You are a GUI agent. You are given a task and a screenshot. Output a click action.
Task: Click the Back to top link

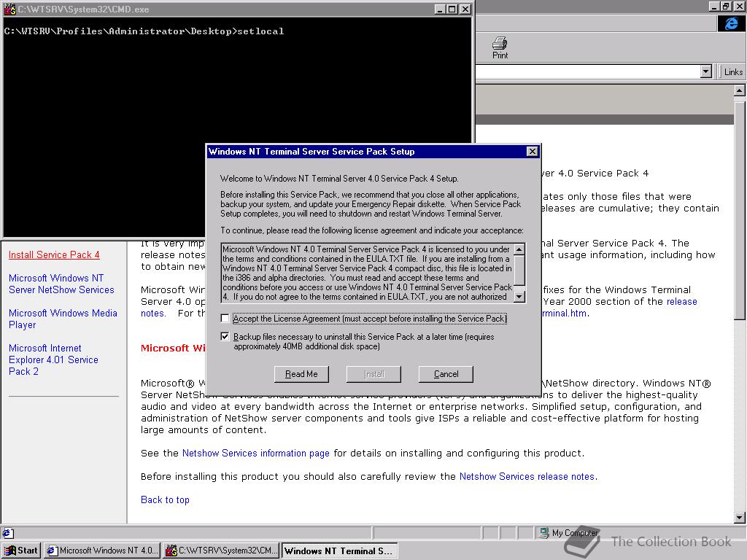click(165, 499)
